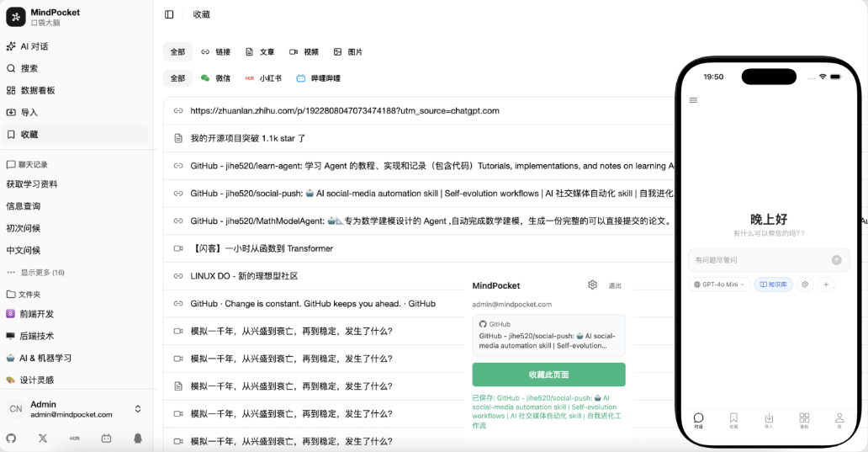Screen dimensions: 868x452
Task: Click 退出 to log out of popup
Action: click(615, 286)
